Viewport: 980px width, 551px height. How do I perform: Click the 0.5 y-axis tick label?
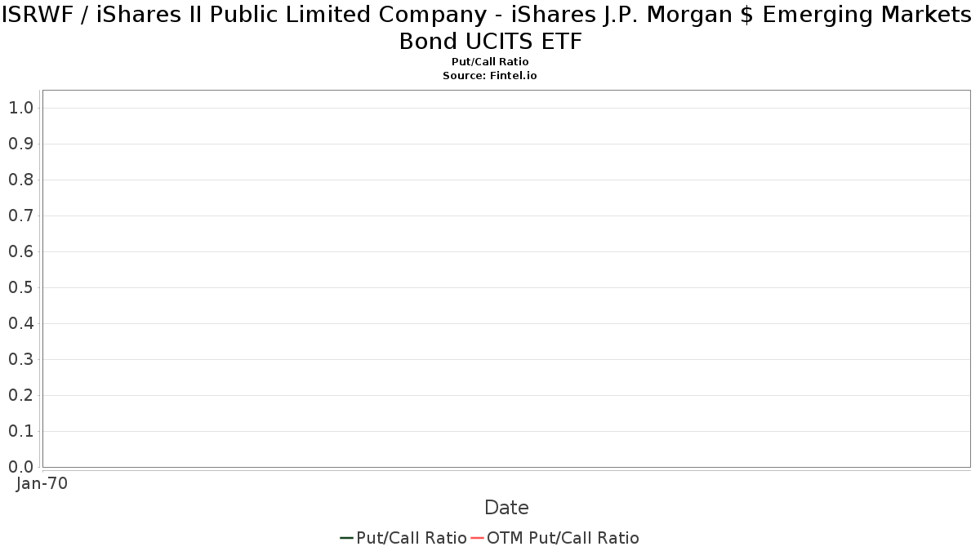(20, 287)
